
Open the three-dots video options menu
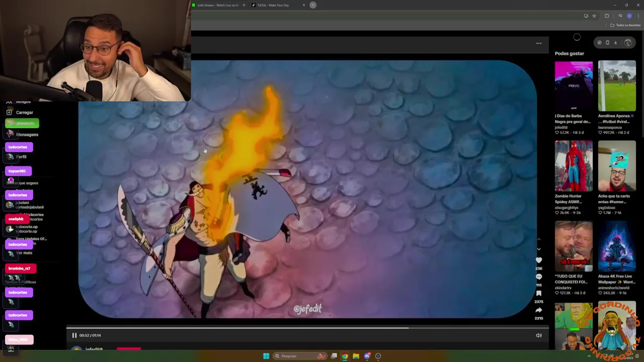(x=539, y=43)
